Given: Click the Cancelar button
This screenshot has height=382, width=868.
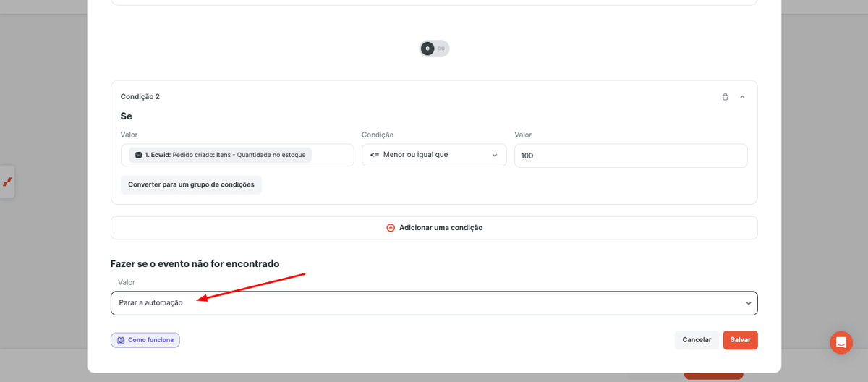Looking at the screenshot, I should (x=697, y=340).
